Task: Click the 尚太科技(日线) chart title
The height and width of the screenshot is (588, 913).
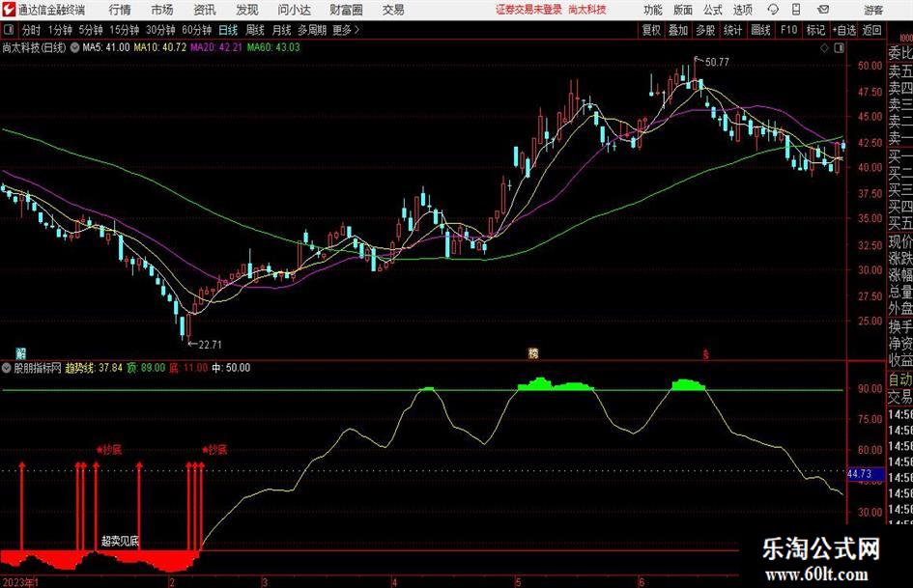Action: 35,47
